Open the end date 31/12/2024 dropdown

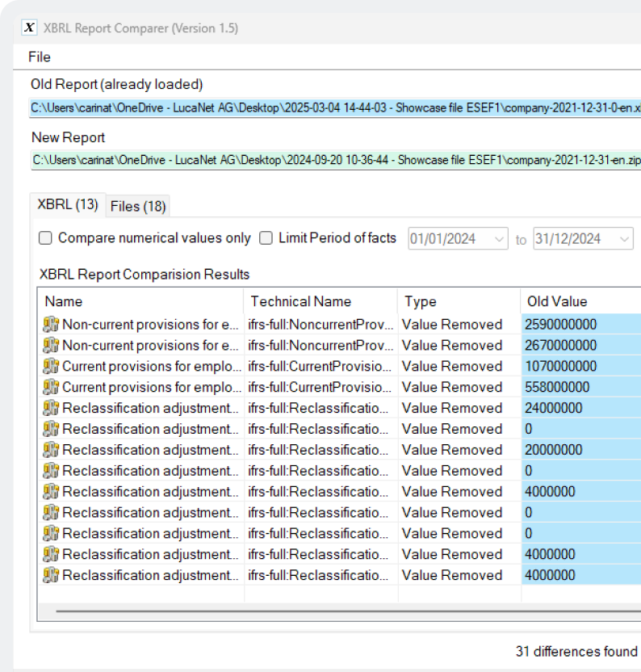(x=624, y=239)
